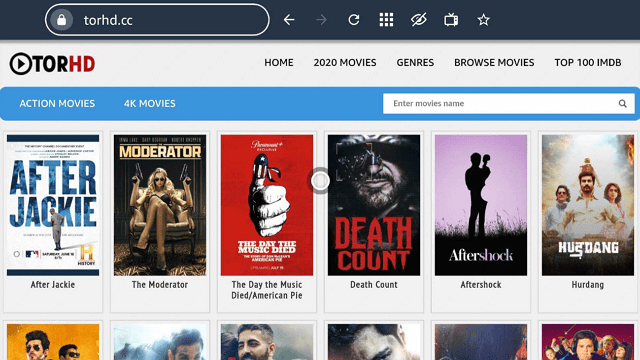
Task: Click The Moderator title link
Action: point(160,284)
